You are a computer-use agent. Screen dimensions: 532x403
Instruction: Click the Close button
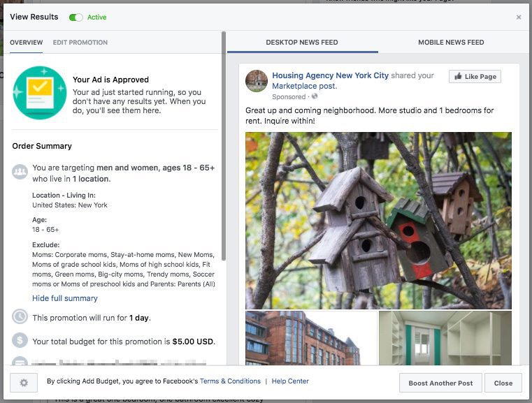(503, 383)
